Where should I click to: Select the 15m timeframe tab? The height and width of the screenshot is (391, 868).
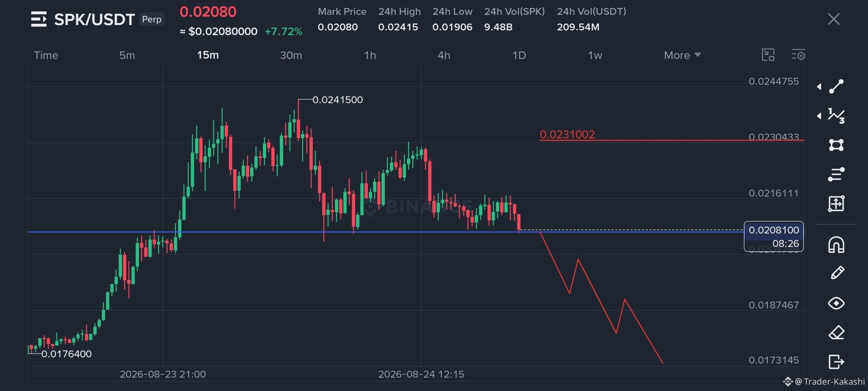(x=208, y=55)
